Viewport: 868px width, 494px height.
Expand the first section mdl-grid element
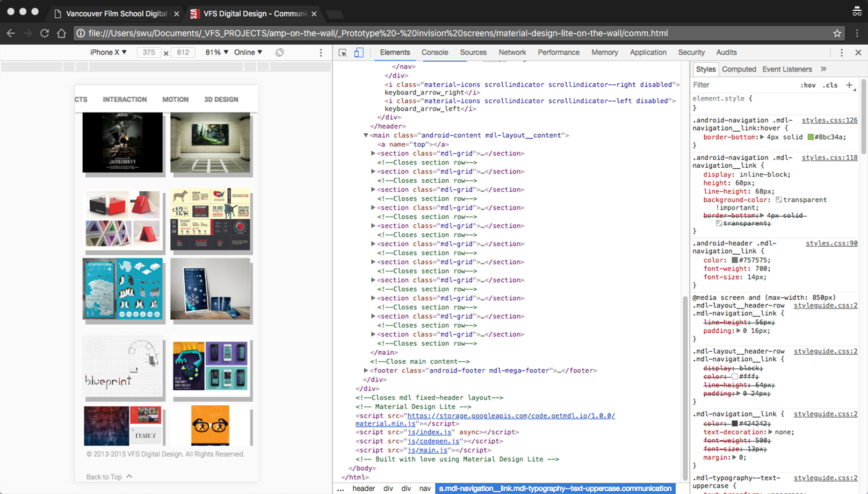pyautogui.click(x=373, y=154)
